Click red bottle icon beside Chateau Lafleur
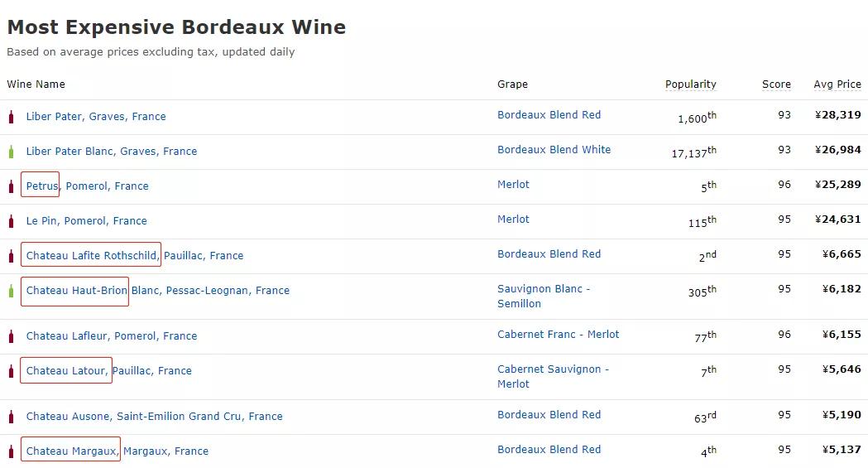 [11, 336]
